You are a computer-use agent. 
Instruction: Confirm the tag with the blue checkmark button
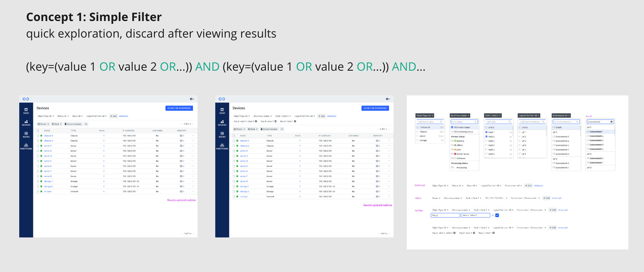[497, 215]
